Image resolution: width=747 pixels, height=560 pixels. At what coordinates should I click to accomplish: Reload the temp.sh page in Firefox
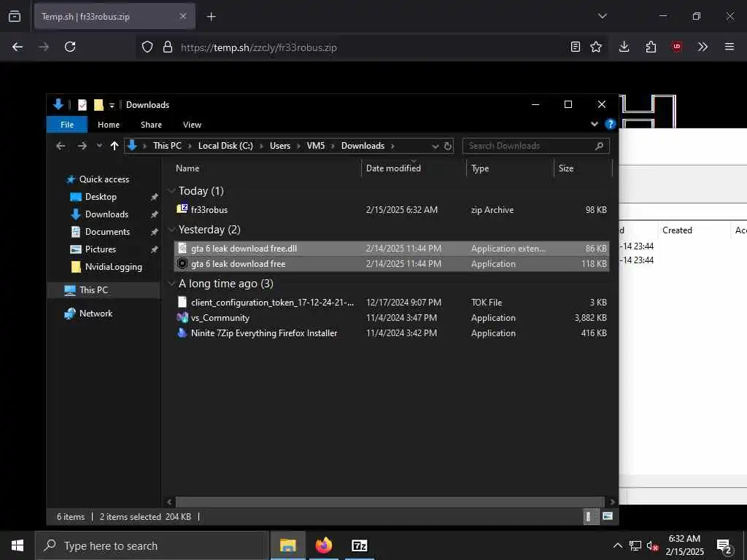pyautogui.click(x=70, y=47)
